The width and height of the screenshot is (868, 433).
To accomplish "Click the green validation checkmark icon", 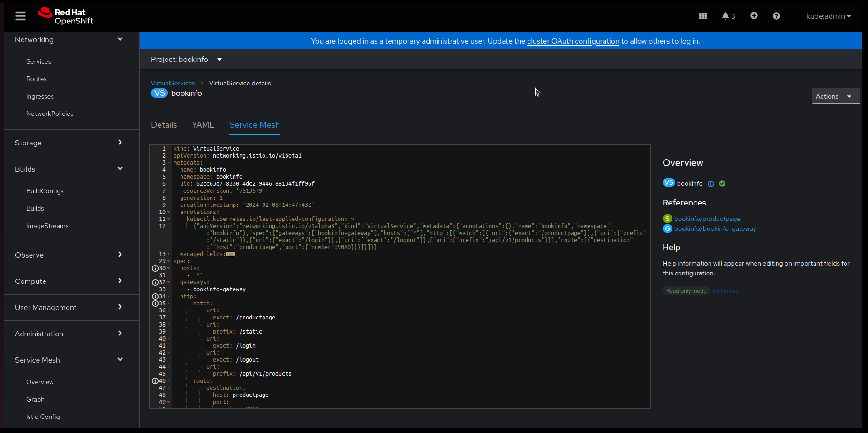I will pyautogui.click(x=722, y=184).
